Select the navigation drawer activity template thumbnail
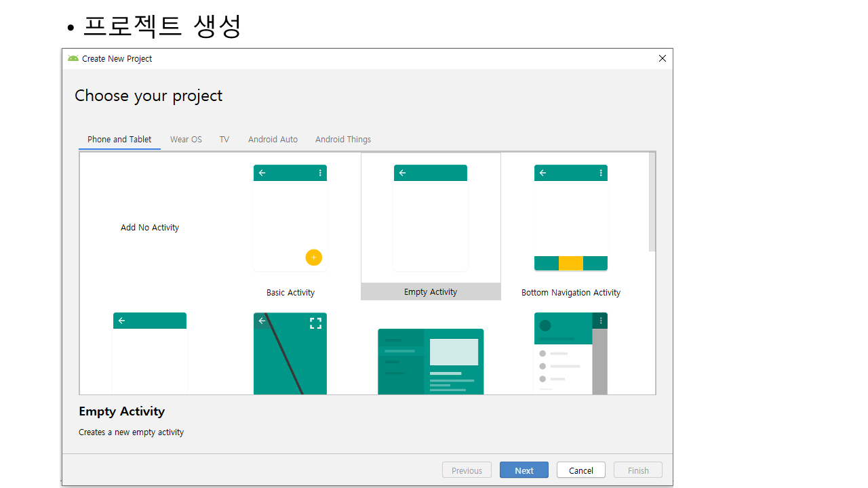Image resolution: width=868 pixels, height=488 pixels. (571, 353)
